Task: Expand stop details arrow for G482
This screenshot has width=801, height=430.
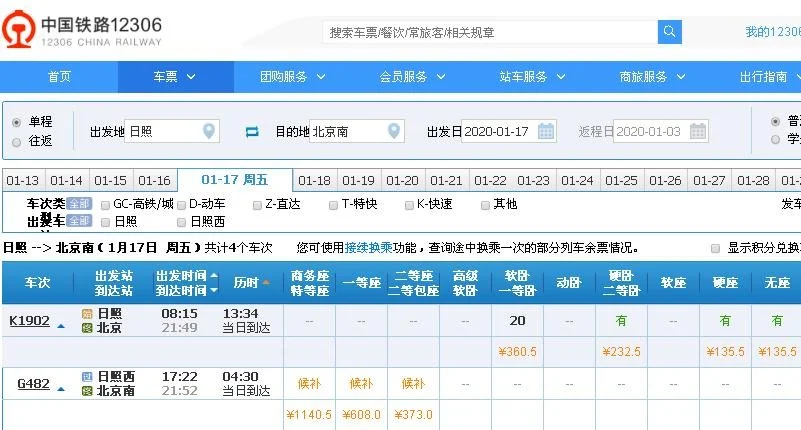Action: 61,389
